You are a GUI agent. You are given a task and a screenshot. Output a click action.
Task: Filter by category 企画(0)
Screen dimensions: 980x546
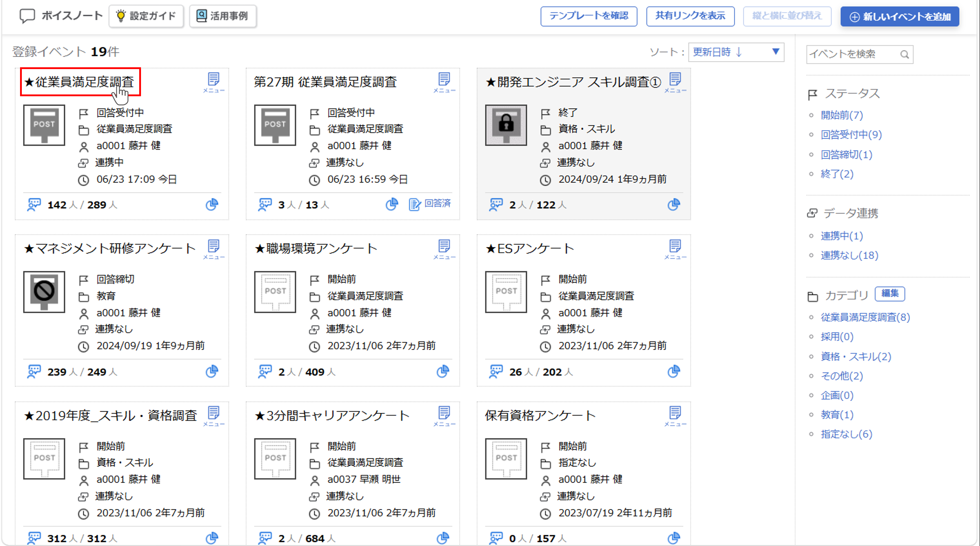[837, 395]
